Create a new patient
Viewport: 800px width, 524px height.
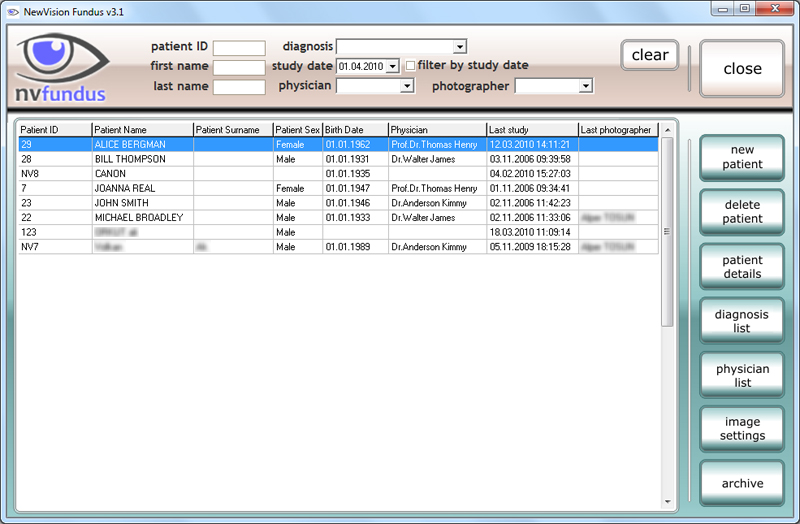click(x=742, y=157)
